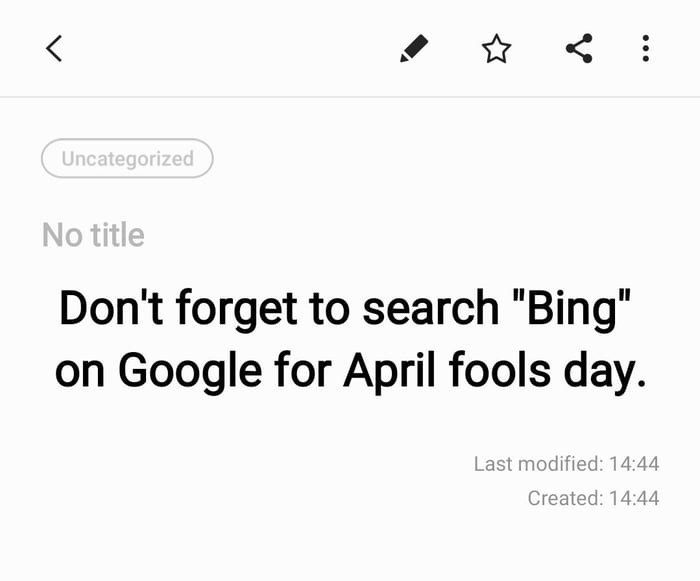Select the Created 14:44 timestamp

(593, 498)
